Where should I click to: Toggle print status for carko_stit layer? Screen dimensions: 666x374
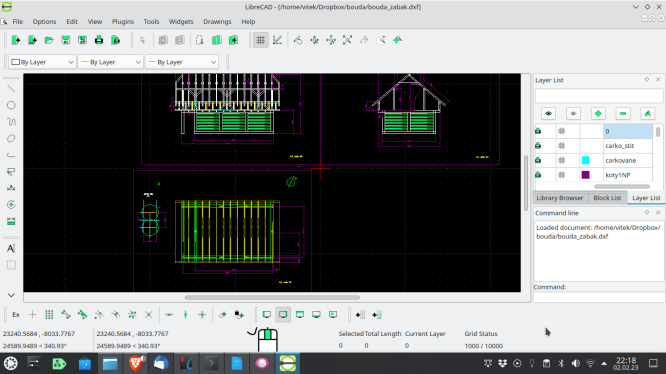(x=538, y=146)
